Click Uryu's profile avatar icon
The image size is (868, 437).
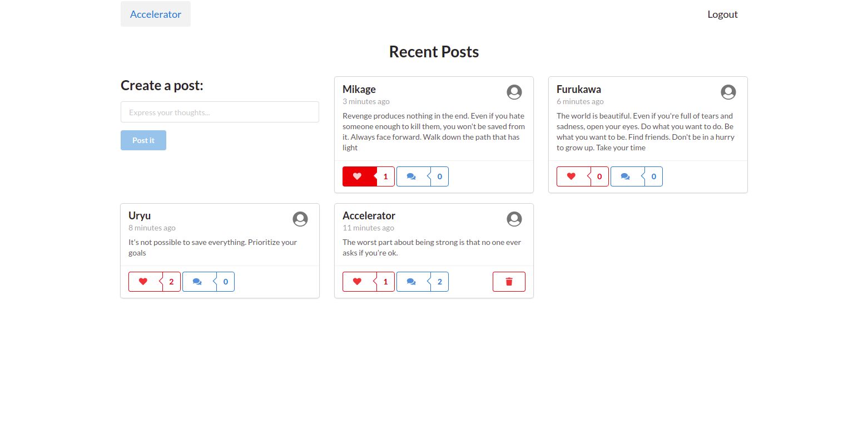[300, 219]
